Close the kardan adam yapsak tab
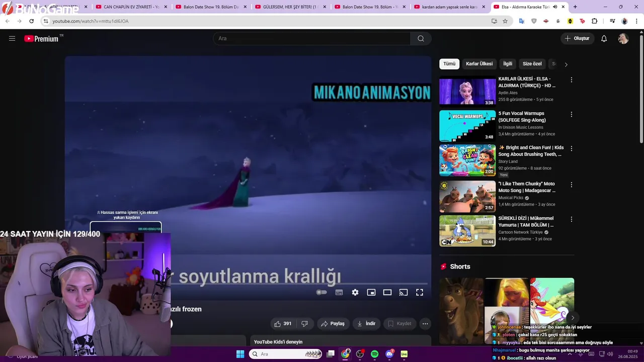The width and height of the screenshot is (644, 362). coord(484,7)
